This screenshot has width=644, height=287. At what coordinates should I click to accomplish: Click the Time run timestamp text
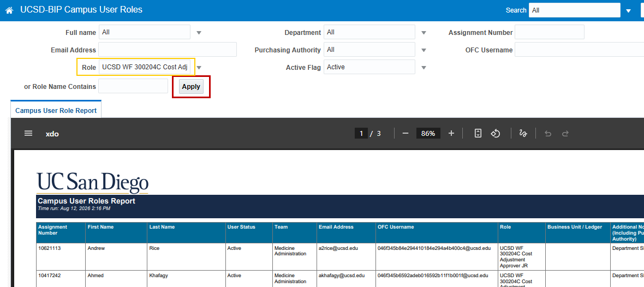click(x=74, y=208)
